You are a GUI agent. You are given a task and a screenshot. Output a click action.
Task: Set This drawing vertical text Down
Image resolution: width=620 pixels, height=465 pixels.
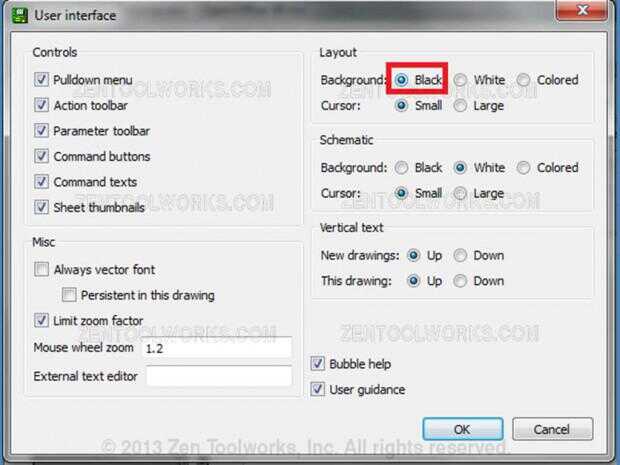460,281
